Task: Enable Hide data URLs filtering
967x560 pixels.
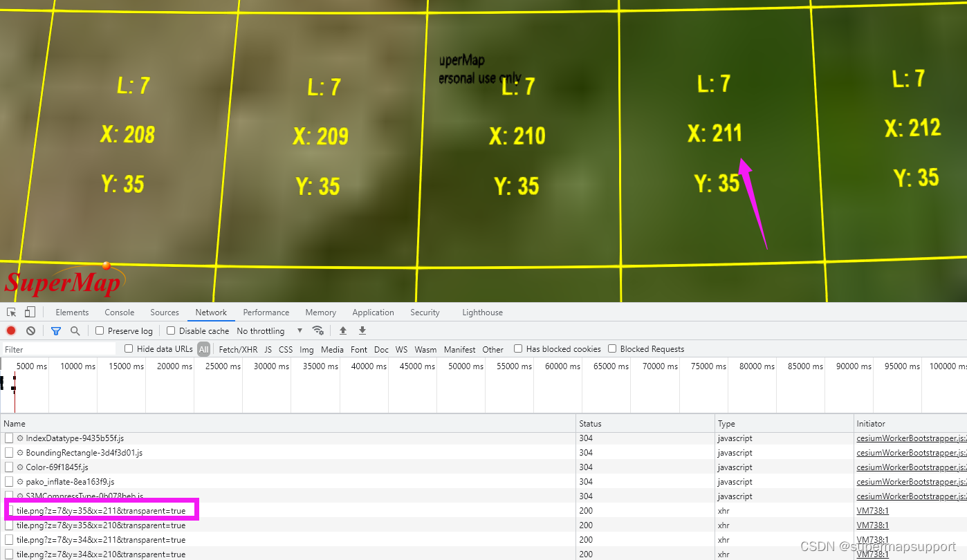Action: pos(128,348)
